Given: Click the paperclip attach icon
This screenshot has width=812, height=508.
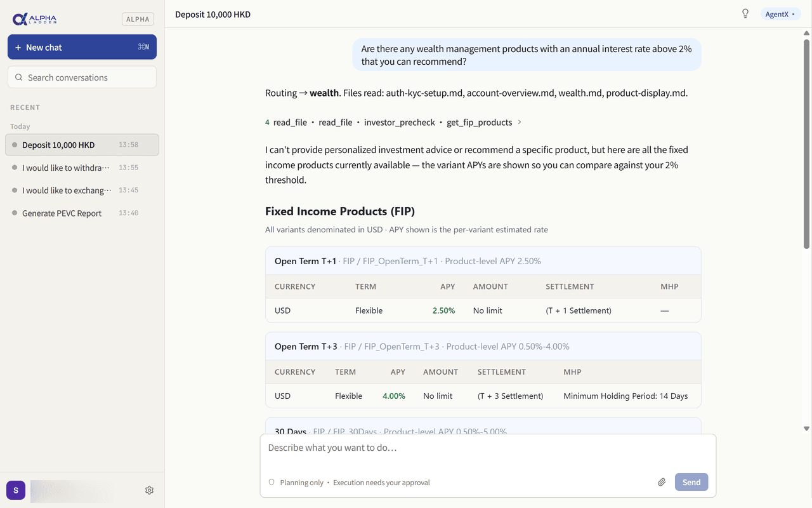Looking at the screenshot, I should [x=662, y=482].
